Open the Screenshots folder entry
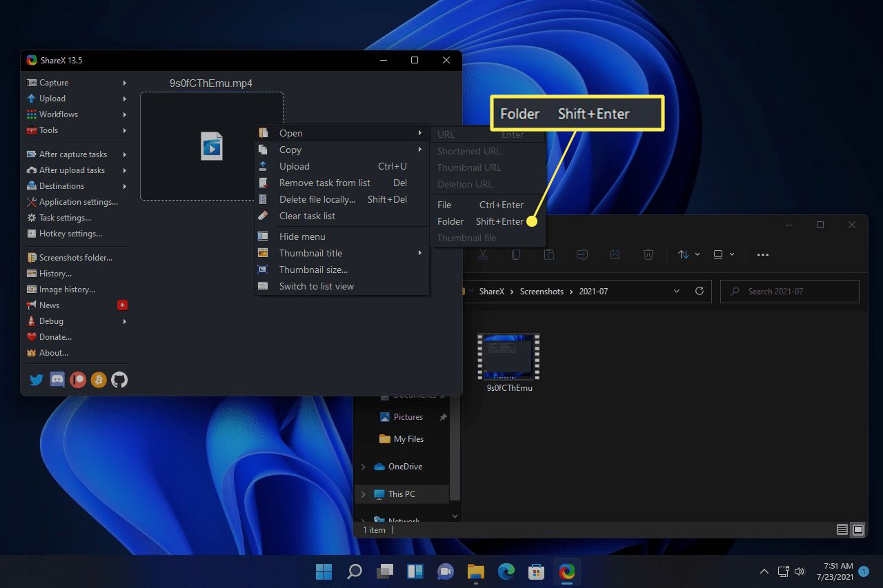The image size is (883, 588). pos(75,258)
